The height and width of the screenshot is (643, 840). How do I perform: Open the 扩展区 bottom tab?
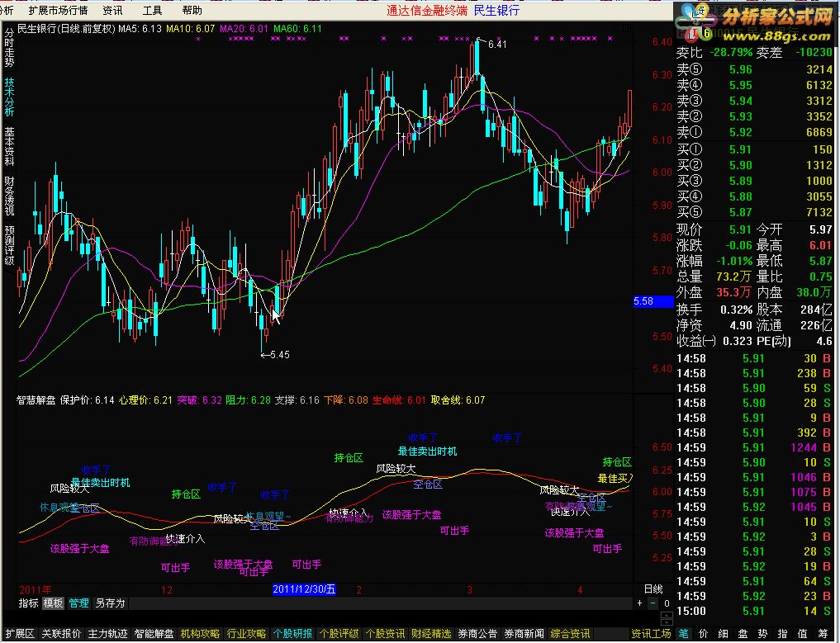[20, 634]
